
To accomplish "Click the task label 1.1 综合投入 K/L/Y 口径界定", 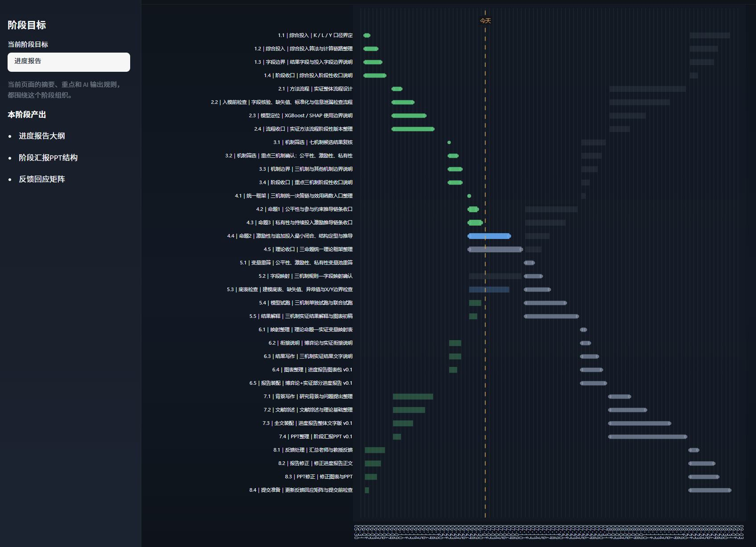I will pyautogui.click(x=315, y=35).
